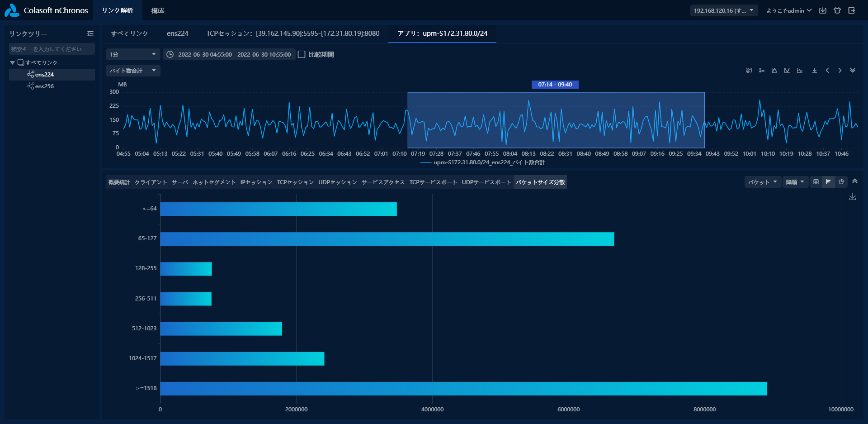Screen dimensions: 868x424
Task: Collapse the link tree sidebar panel
Action: [x=90, y=34]
